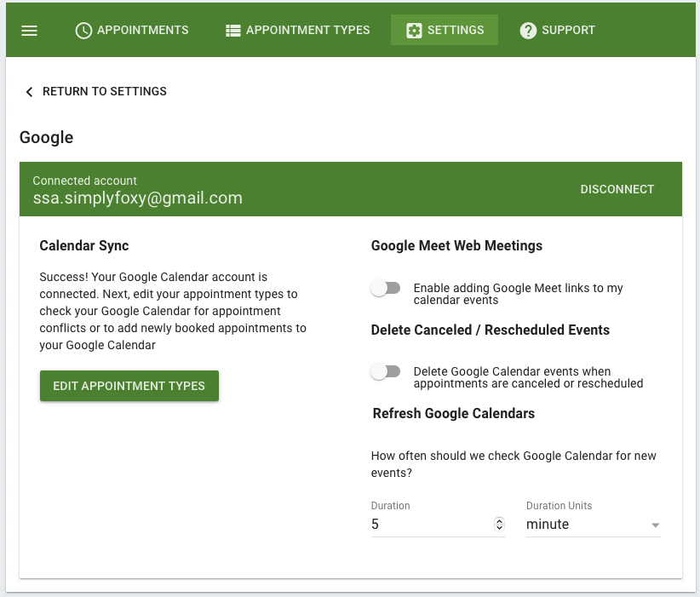Click the back chevron beside Return to Settings
This screenshot has width=700, height=597.
[x=30, y=91]
